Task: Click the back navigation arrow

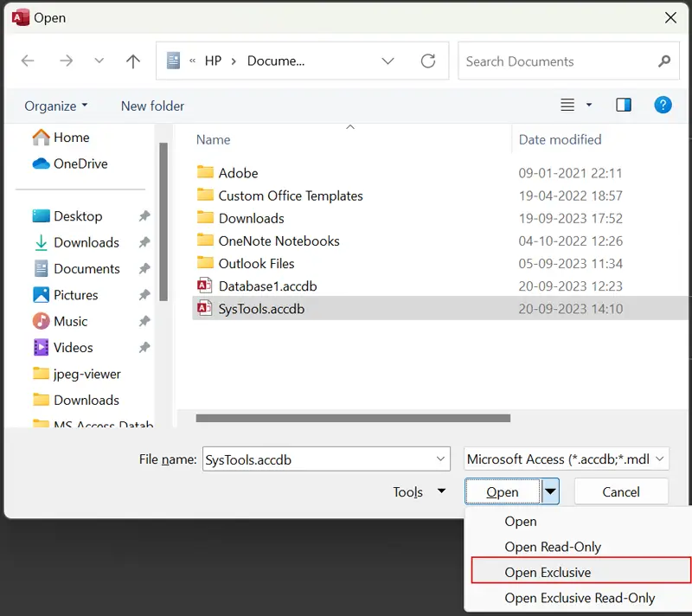Action: (27, 61)
